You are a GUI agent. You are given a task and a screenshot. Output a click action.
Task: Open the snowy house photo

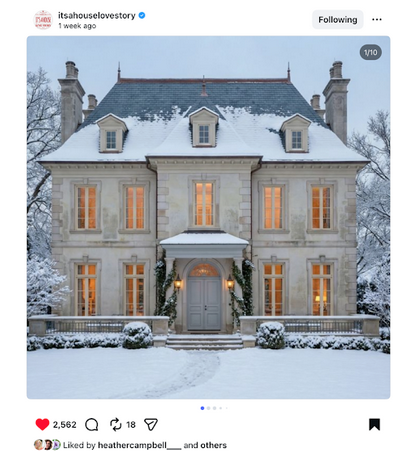click(208, 217)
